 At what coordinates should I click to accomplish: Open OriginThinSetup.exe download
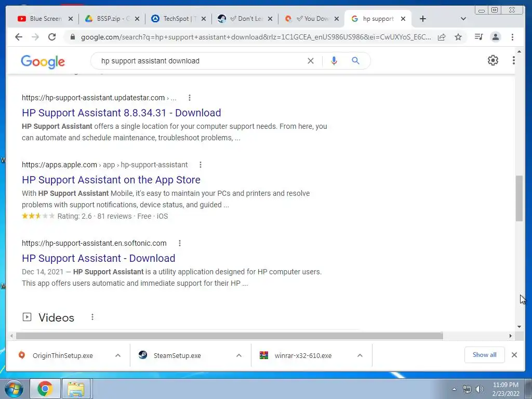[x=63, y=355]
